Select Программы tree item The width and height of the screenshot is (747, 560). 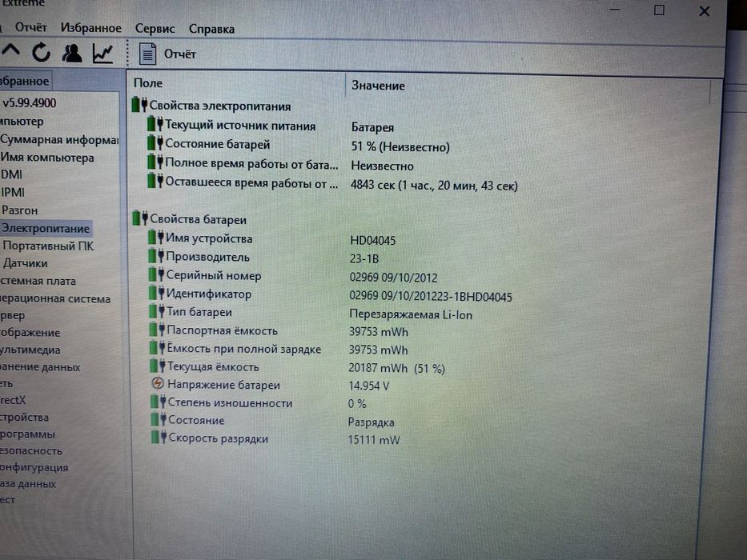27,434
